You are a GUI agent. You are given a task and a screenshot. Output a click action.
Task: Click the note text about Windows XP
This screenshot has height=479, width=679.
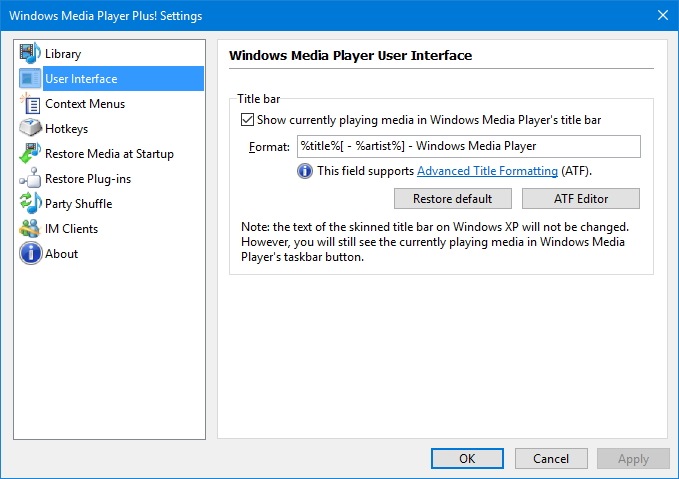435,242
